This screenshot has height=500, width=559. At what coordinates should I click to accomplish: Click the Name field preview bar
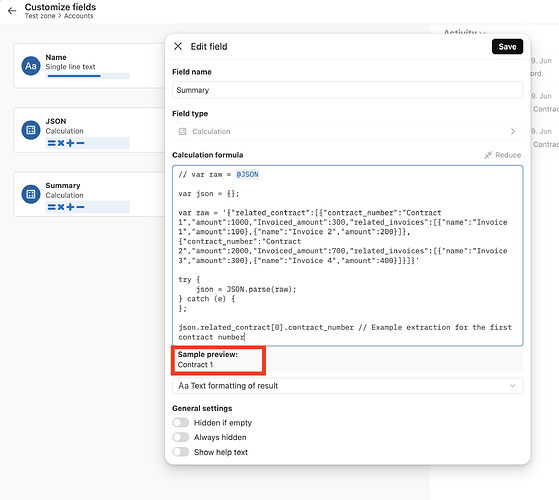point(88,76)
